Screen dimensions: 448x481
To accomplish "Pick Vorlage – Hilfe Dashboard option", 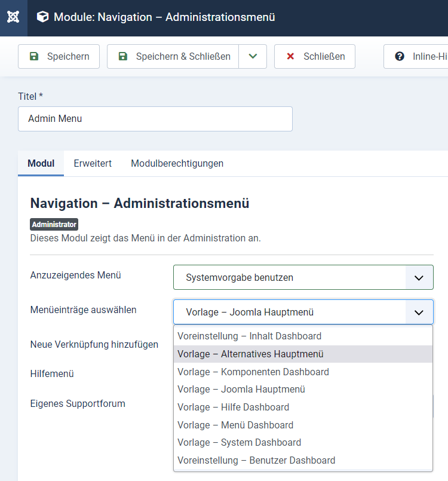I will pos(233,408).
